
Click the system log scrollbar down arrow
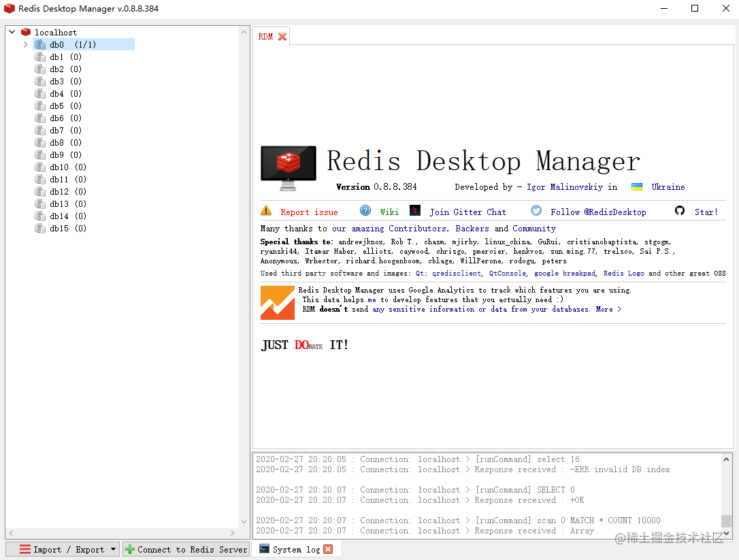pos(726,533)
